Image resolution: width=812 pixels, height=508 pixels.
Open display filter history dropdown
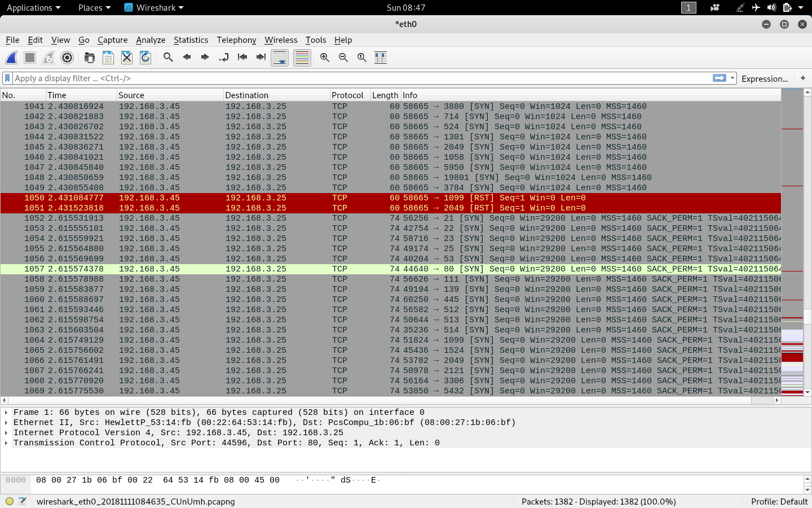click(x=732, y=78)
